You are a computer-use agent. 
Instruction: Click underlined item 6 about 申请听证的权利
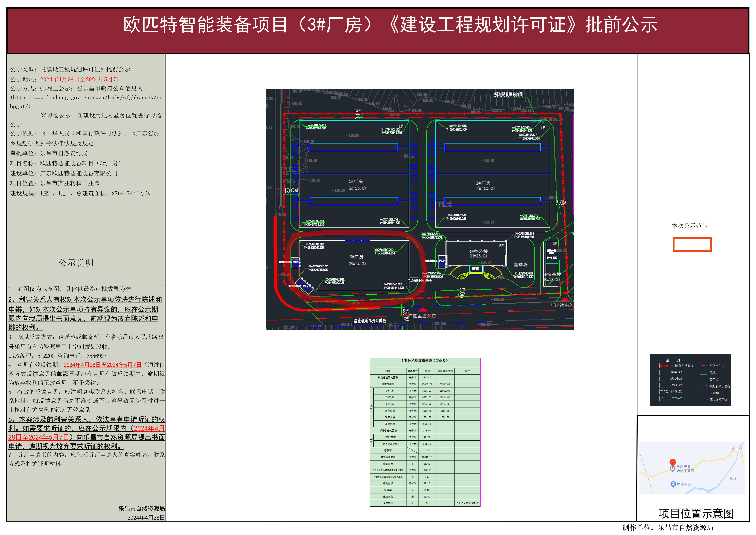[87, 433]
